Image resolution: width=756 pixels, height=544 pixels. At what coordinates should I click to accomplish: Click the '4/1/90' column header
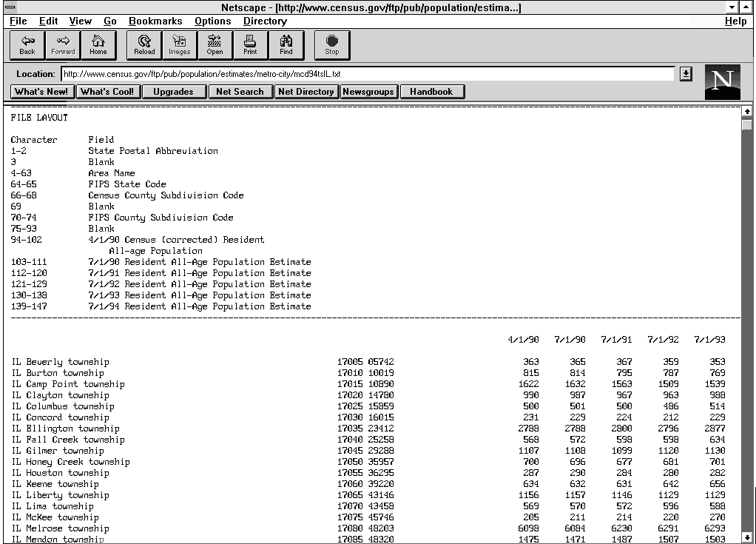click(523, 340)
